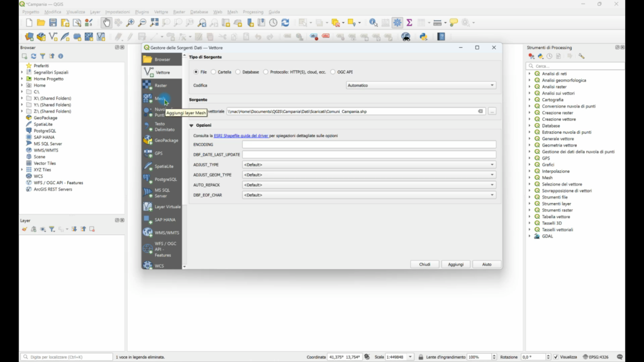Click the Chiudi button
Image resolution: width=644 pixels, height=362 pixels.
(425, 265)
